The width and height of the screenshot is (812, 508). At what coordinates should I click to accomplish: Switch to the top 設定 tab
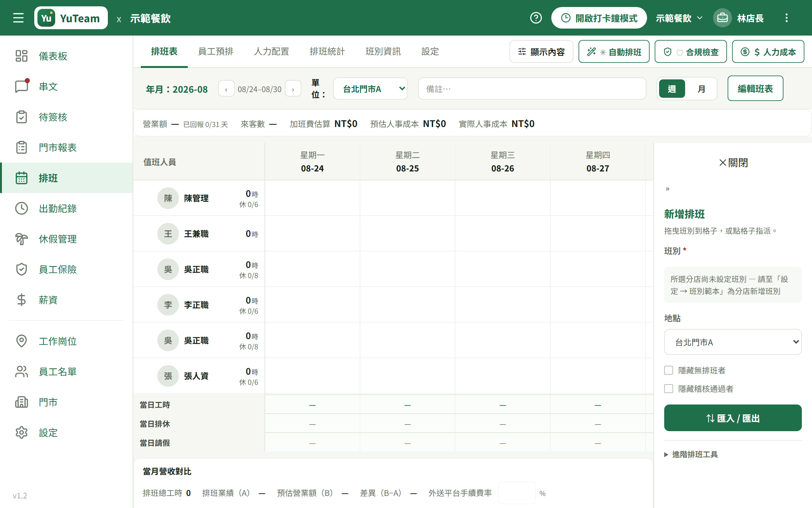coord(430,51)
